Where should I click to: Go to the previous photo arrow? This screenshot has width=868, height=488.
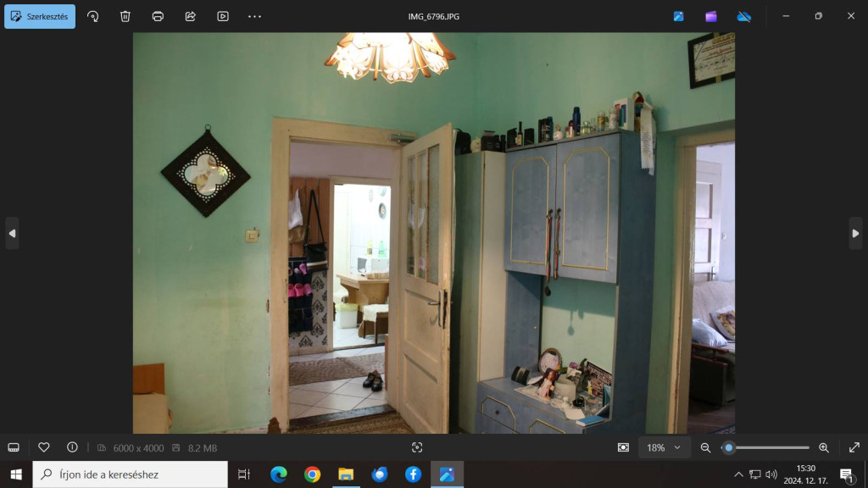point(12,233)
